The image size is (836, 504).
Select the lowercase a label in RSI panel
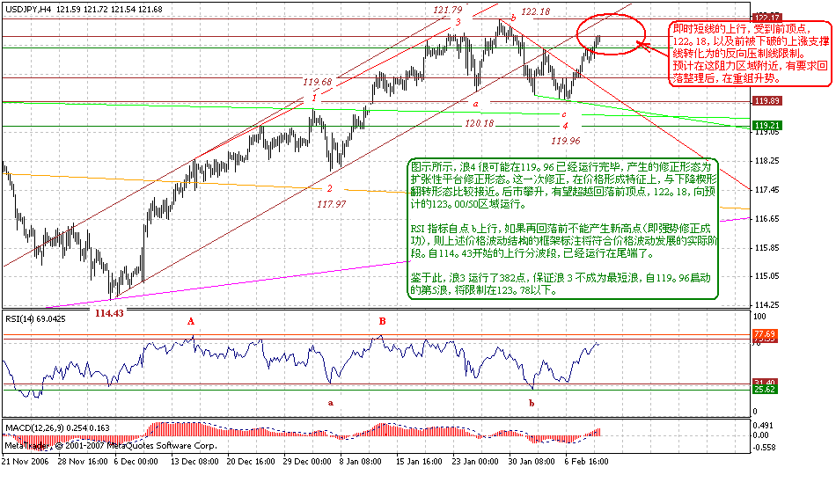click(x=331, y=403)
